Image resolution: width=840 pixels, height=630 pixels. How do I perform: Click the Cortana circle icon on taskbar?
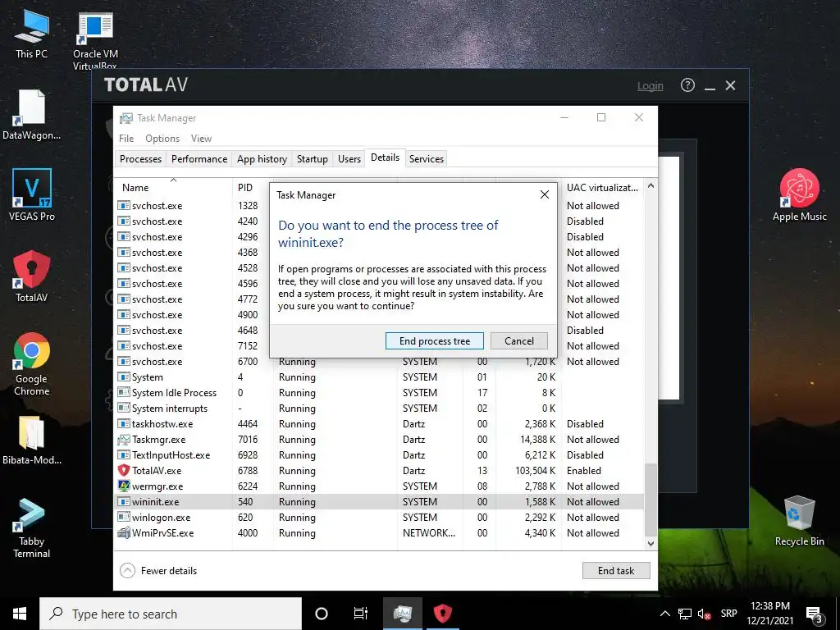322,614
